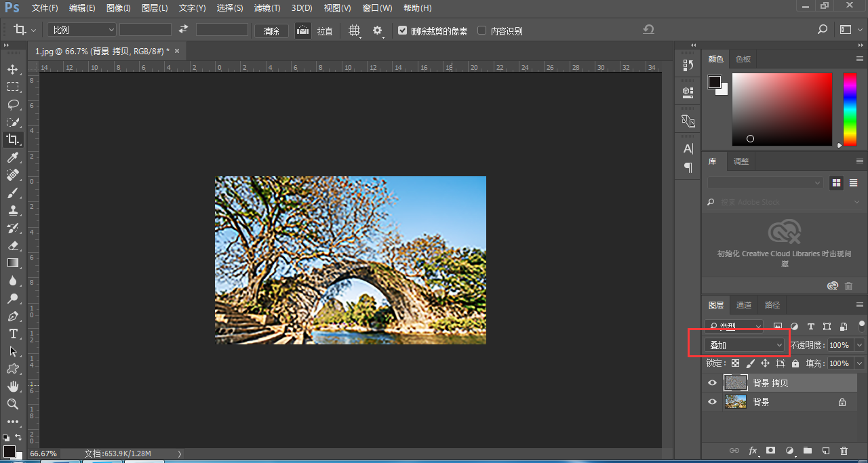Image resolution: width=868 pixels, height=463 pixels.
Task: Open the 叠加 blend mode dropdown
Action: [x=744, y=345]
